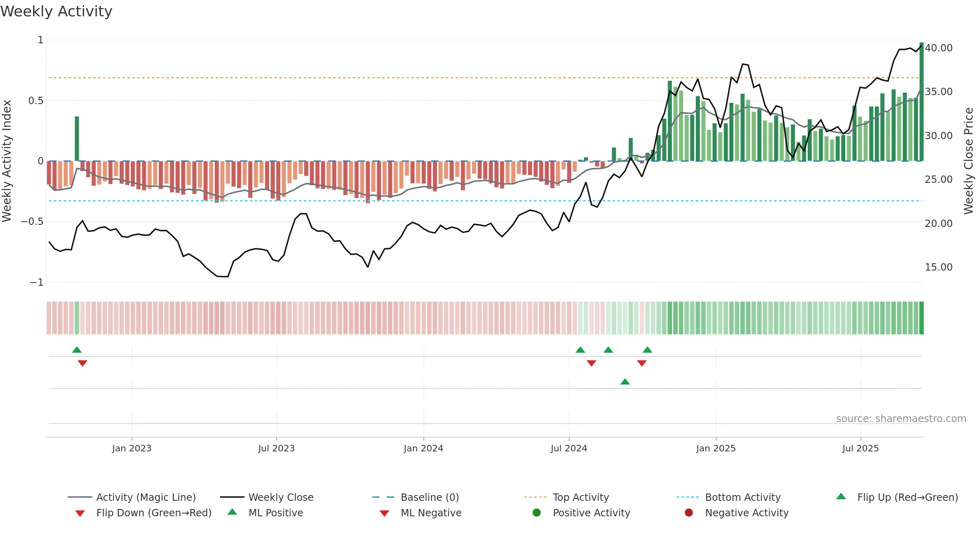Click the Jul 2023 axis label
The height and width of the screenshot is (551, 980).
coord(276,448)
